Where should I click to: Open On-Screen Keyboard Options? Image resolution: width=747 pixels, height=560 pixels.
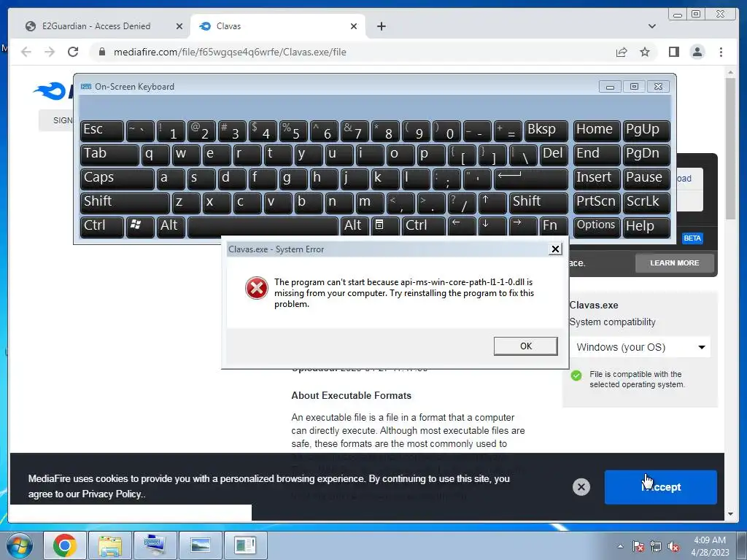(x=597, y=227)
